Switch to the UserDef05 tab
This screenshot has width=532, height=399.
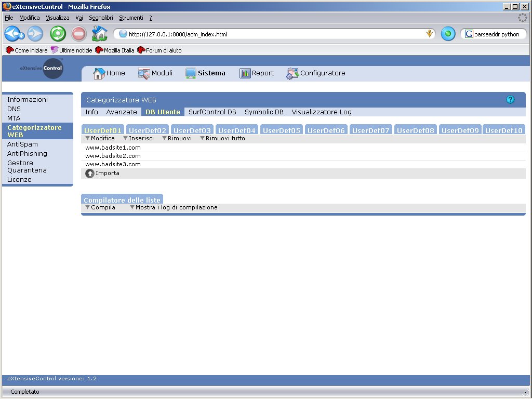[x=282, y=130]
